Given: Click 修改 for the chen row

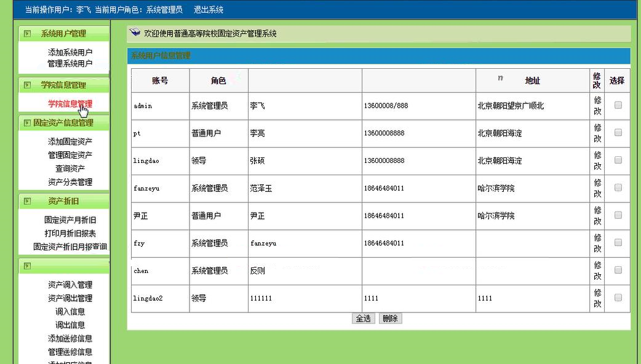Looking at the screenshot, I should click(597, 271).
